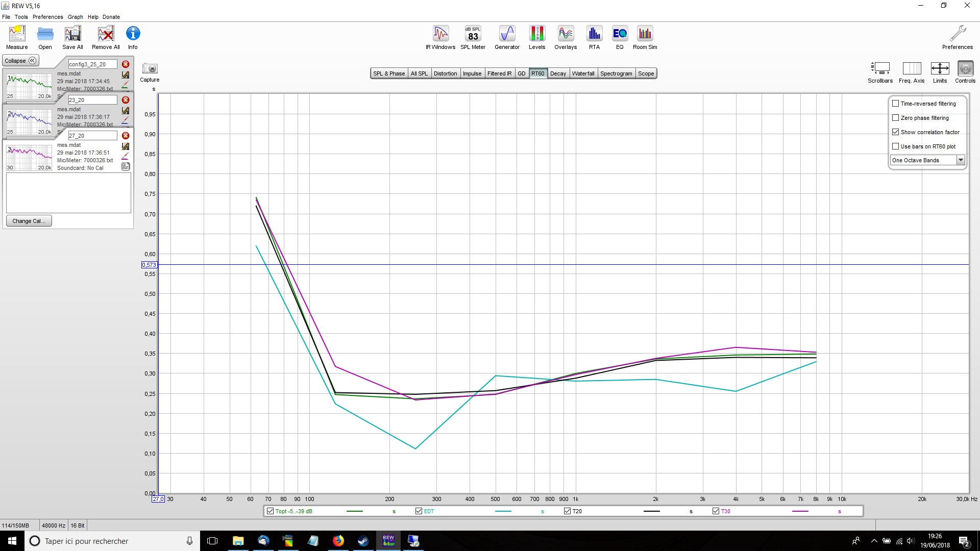This screenshot has height=551, width=980.
Task: Open the Preferences menu
Action: point(48,17)
